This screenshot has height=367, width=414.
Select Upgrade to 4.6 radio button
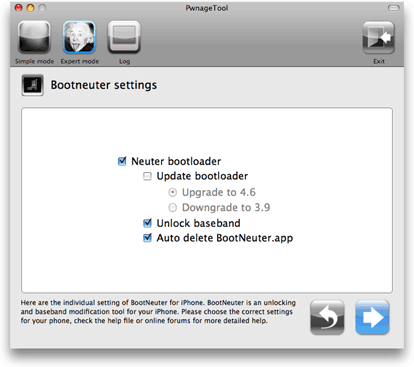coord(172,192)
